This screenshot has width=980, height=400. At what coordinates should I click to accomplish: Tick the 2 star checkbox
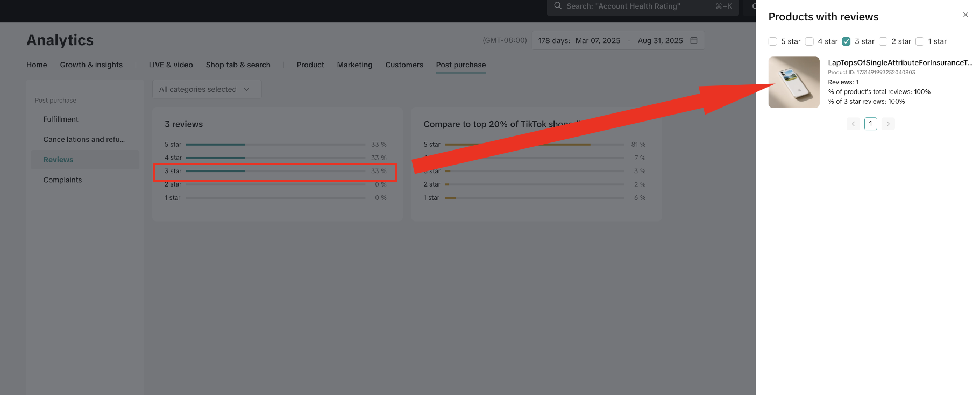point(883,41)
